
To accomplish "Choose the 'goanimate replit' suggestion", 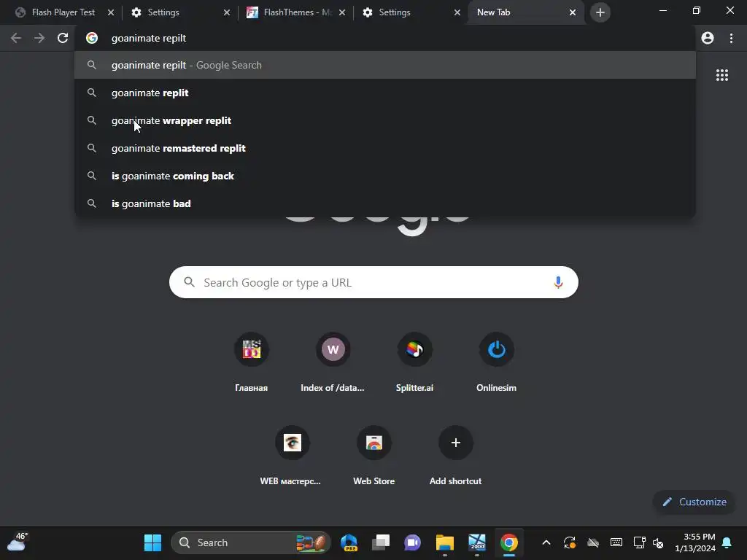I will [385, 93].
